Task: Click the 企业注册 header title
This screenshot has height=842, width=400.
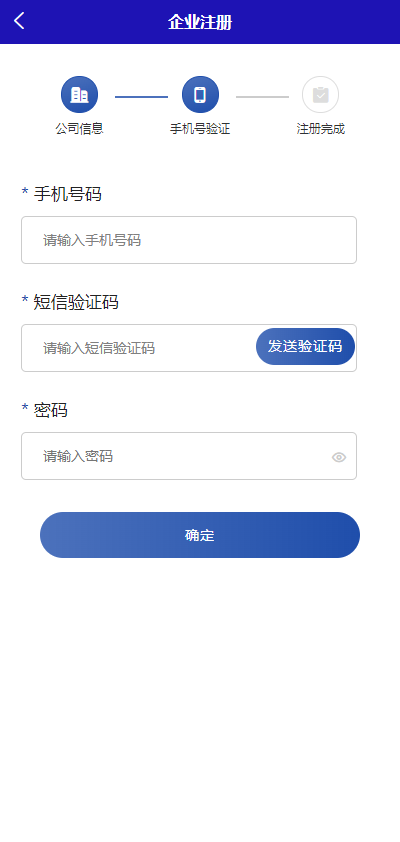Action: coord(200,23)
